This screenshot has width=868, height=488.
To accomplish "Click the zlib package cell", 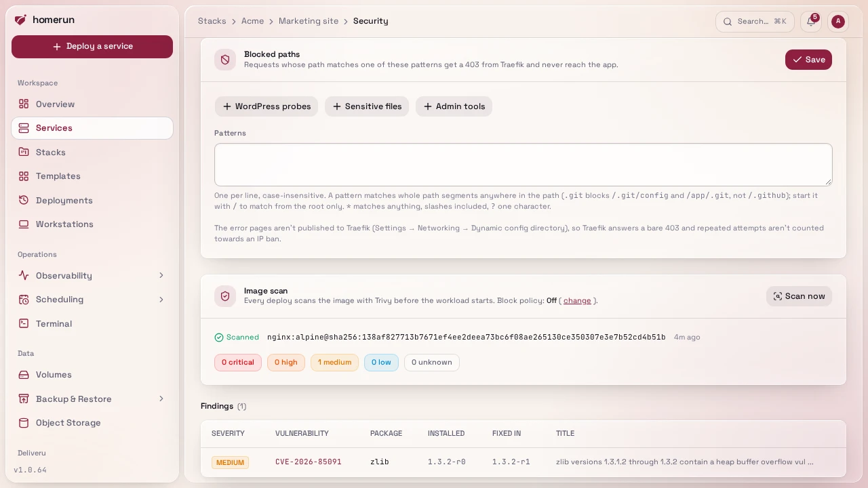I will (380, 462).
